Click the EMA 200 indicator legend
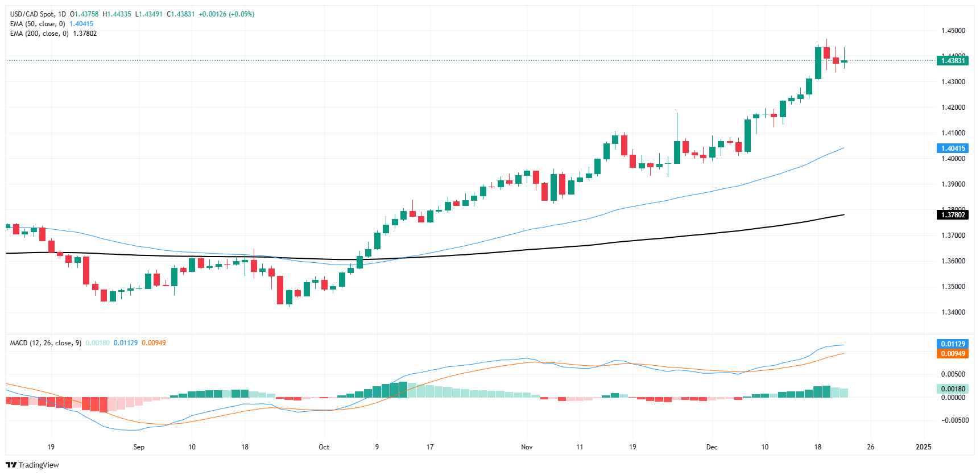Screen dimensions: 980x475 pyautogui.click(x=39, y=34)
